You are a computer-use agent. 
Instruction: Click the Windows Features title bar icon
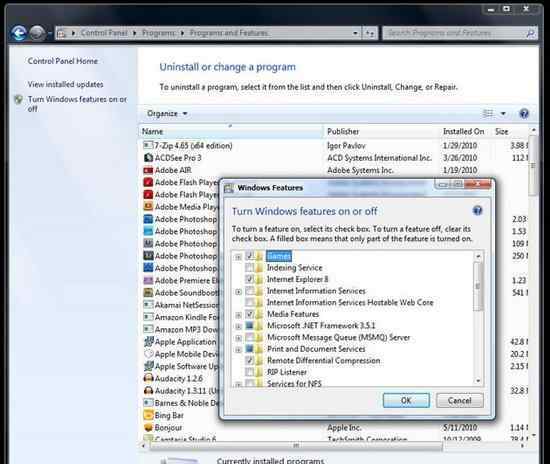click(x=229, y=188)
